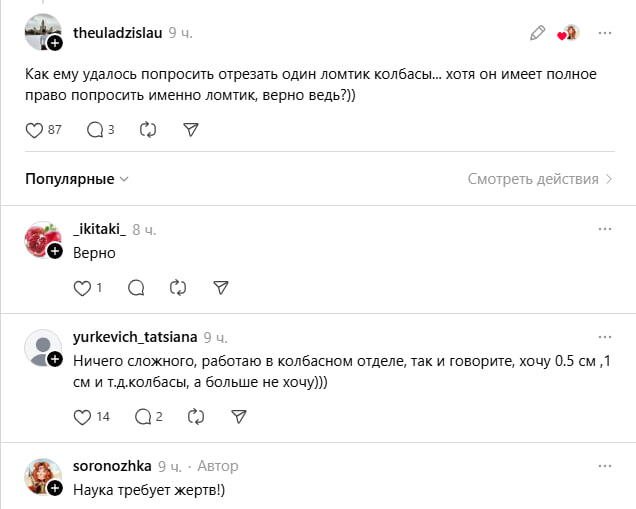Open soronozhka's profile via username
This screenshot has width=636, height=509.
(112, 466)
